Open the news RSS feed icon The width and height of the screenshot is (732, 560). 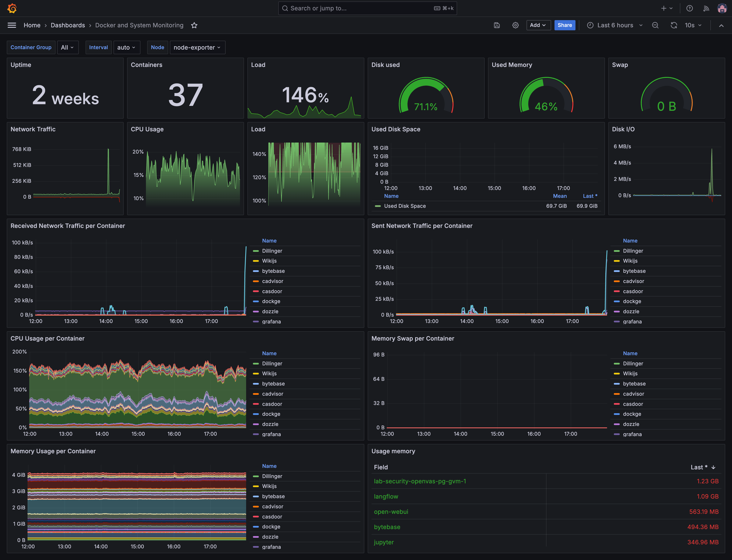click(706, 8)
